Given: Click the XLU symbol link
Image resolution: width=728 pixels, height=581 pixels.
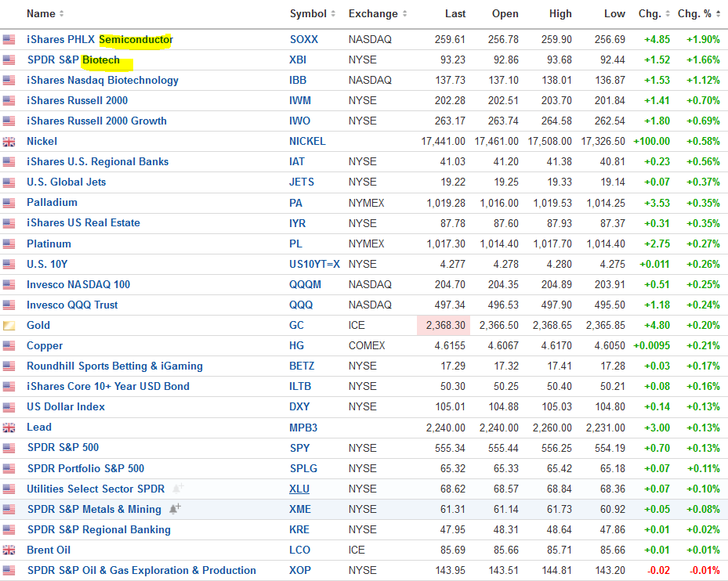Looking at the screenshot, I should pyautogui.click(x=299, y=489).
